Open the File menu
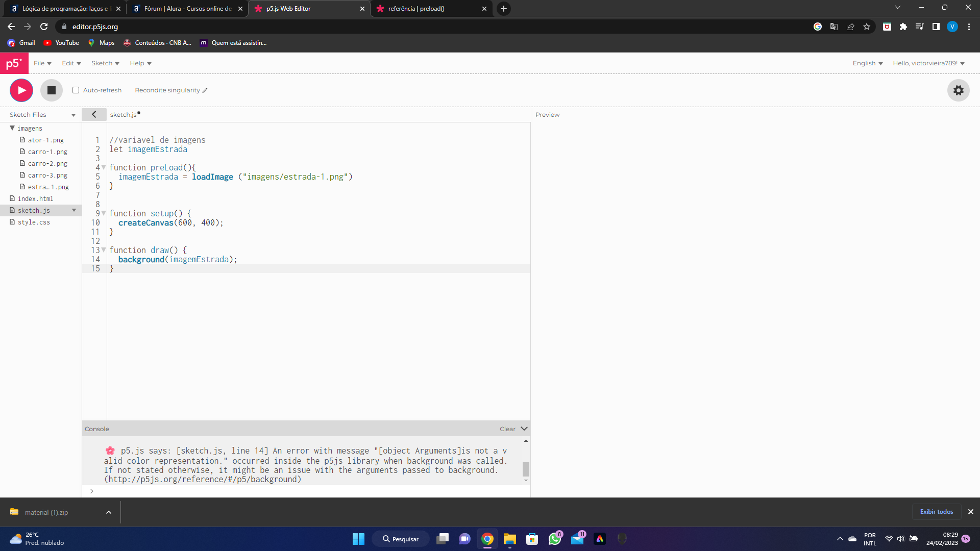This screenshot has height=551, width=980. point(42,63)
